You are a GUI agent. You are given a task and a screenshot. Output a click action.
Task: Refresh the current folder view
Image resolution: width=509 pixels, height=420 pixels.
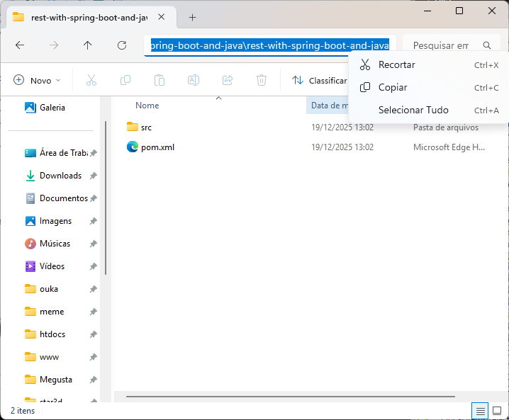(x=122, y=45)
